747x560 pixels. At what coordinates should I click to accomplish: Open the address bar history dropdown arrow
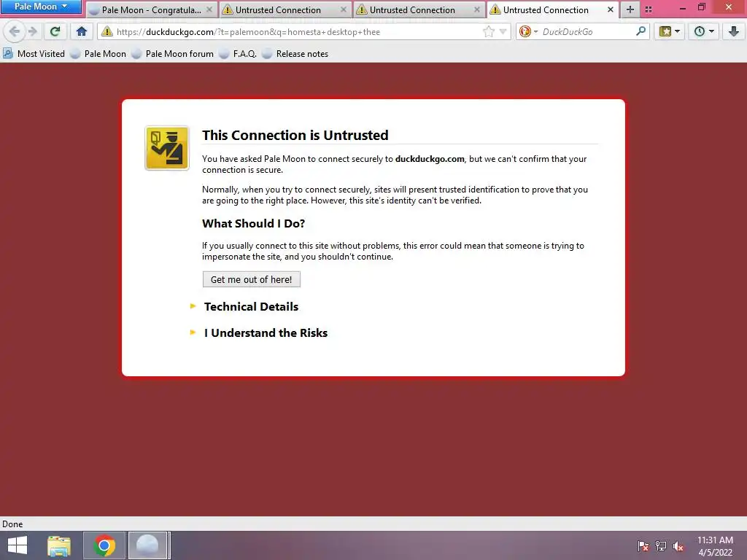pyautogui.click(x=503, y=32)
